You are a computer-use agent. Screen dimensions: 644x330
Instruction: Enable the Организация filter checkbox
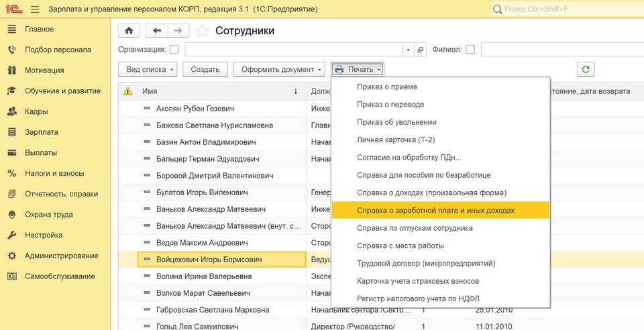tap(174, 50)
